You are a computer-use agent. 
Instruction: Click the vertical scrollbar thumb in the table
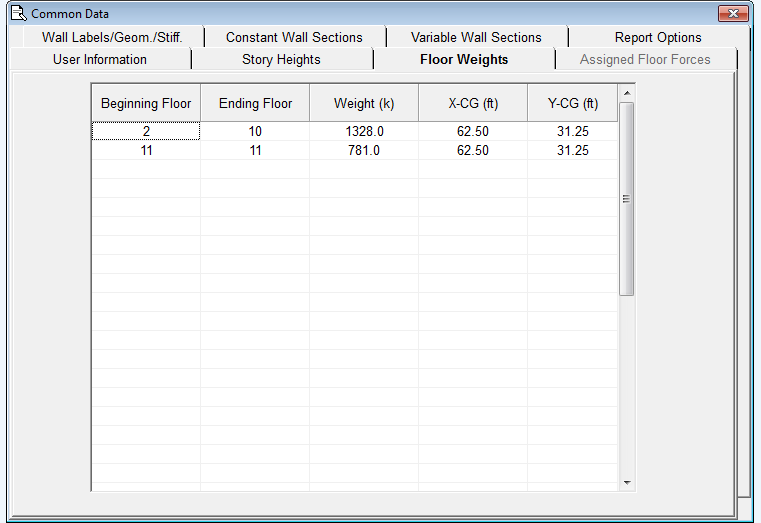(627, 198)
